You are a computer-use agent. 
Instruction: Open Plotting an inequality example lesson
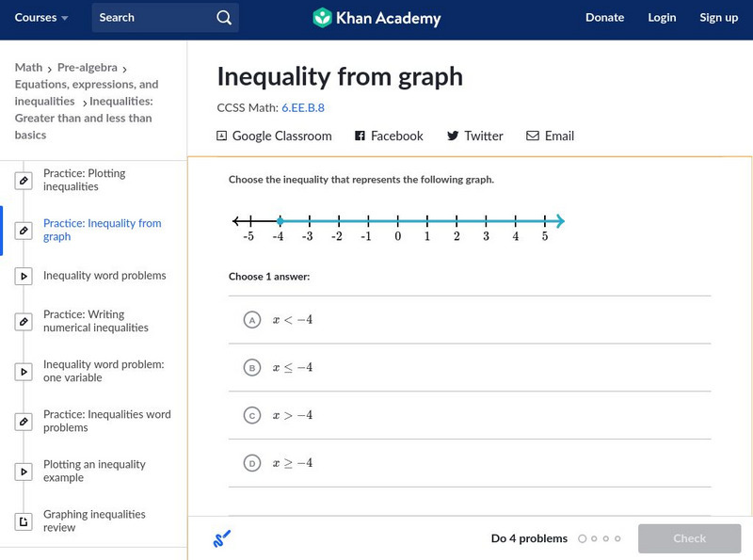94,471
